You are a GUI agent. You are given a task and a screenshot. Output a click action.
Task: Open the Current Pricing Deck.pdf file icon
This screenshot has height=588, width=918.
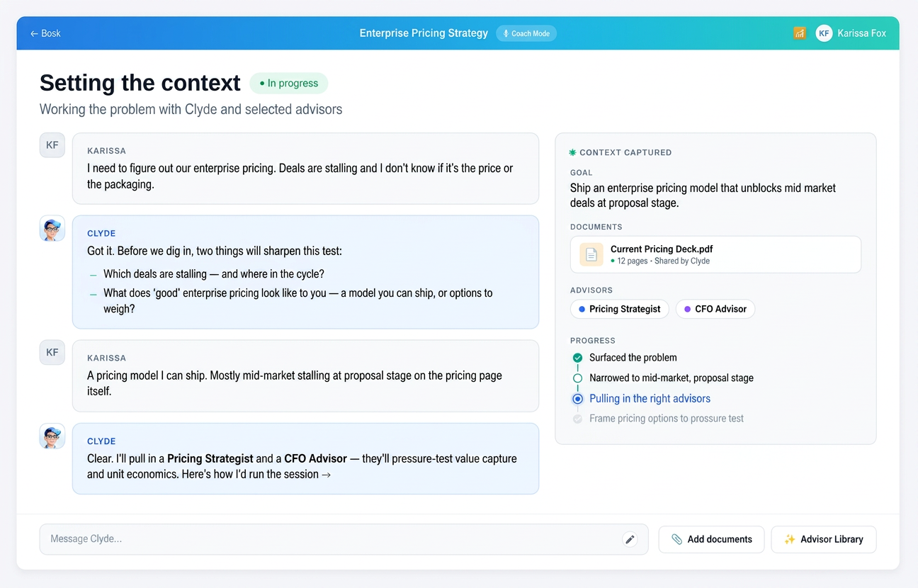pyautogui.click(x=591, y=254)
